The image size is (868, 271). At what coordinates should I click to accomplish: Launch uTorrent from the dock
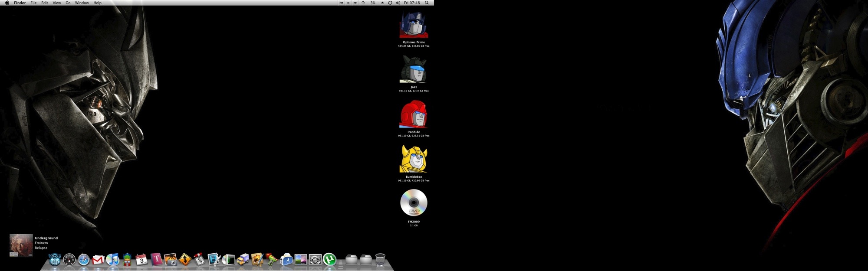[x=330, y=259]
